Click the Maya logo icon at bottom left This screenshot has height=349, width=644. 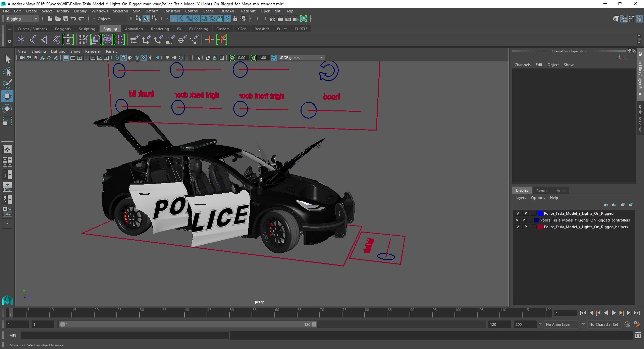coord(7,300)
